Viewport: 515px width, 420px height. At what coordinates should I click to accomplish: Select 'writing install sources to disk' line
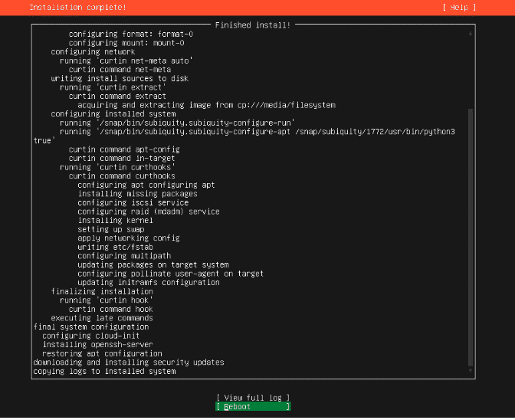pos(120,78)
